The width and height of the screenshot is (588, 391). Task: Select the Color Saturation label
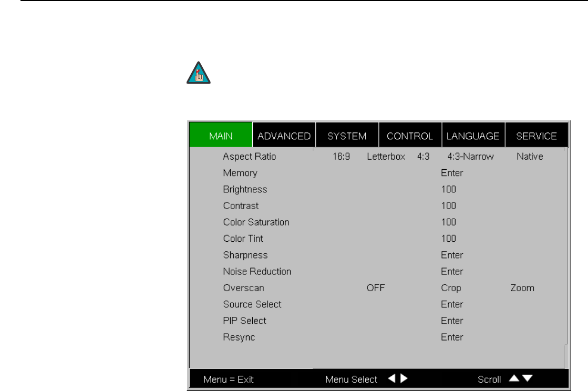pos(256,222)
